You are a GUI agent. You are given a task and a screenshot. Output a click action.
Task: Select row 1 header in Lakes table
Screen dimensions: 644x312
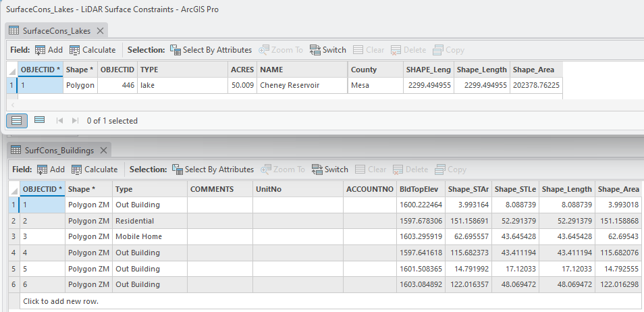click(x=12, y=86)
